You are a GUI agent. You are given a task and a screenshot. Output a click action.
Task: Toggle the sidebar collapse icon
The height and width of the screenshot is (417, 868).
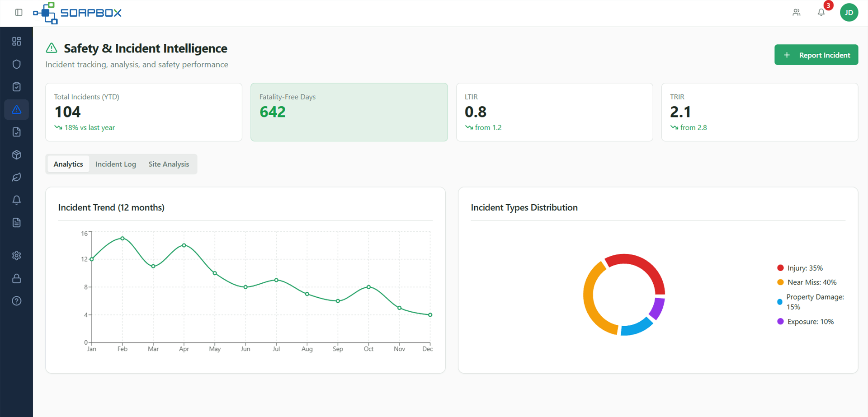tap(19, 12)
